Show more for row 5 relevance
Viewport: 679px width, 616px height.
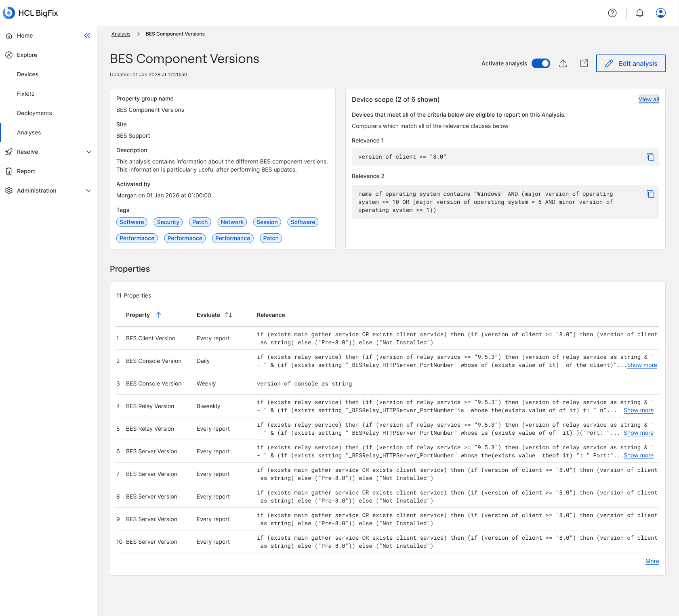coord(639,433)
